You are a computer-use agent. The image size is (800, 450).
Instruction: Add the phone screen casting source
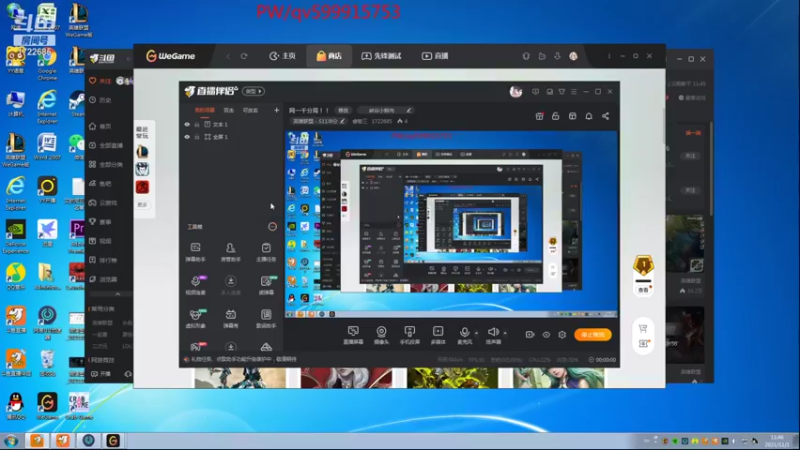click(410, 335)
